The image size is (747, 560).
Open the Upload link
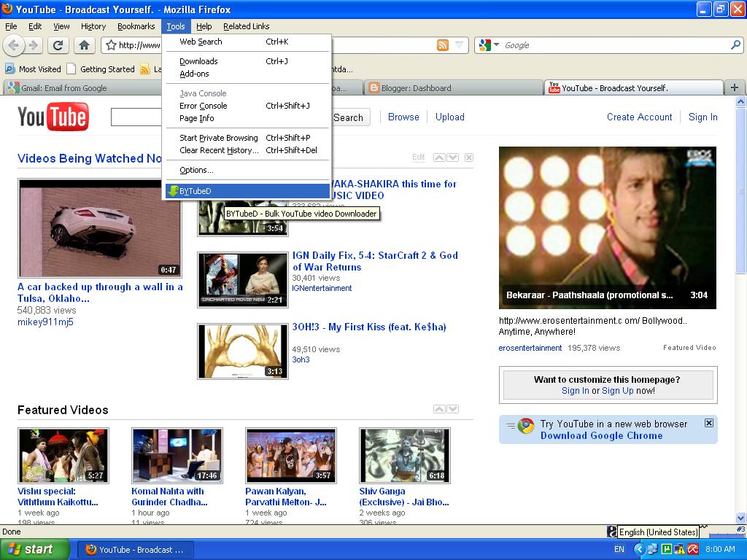click(449, 117)
